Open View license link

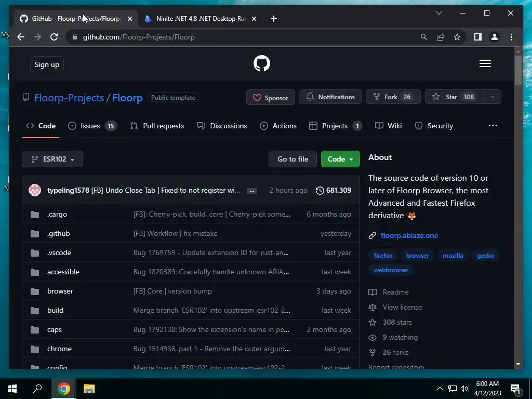point(402,307)
